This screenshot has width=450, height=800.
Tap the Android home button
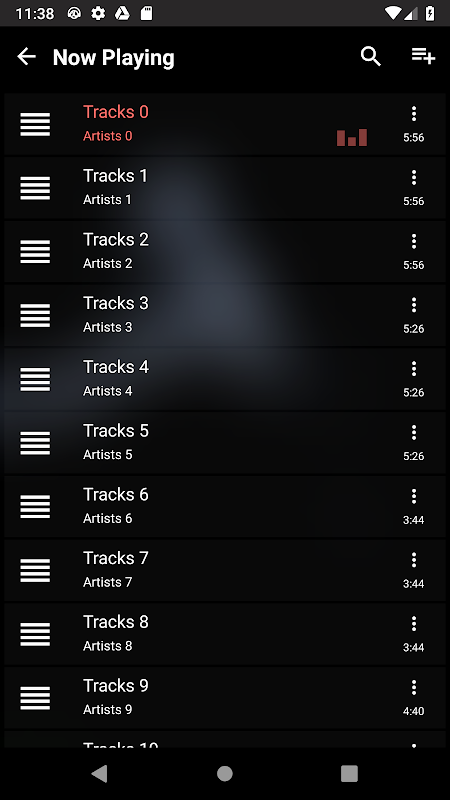(x=224, y=774)
